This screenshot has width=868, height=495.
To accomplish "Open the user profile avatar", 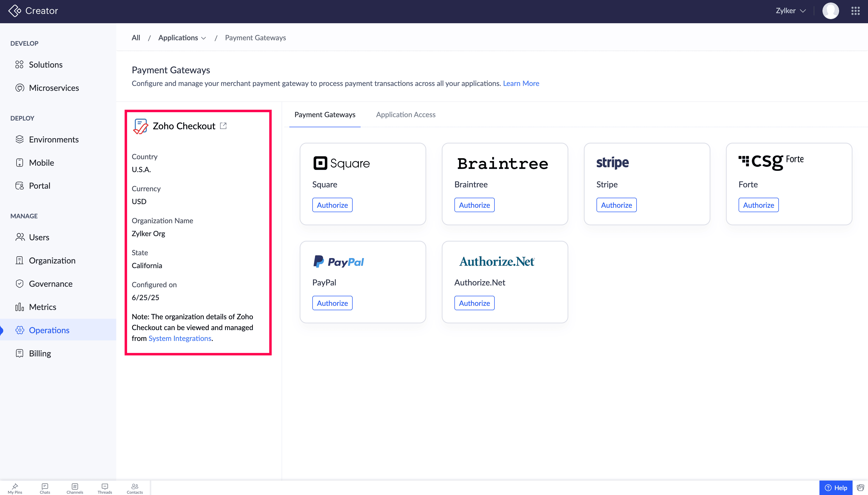I will [830, 11].
